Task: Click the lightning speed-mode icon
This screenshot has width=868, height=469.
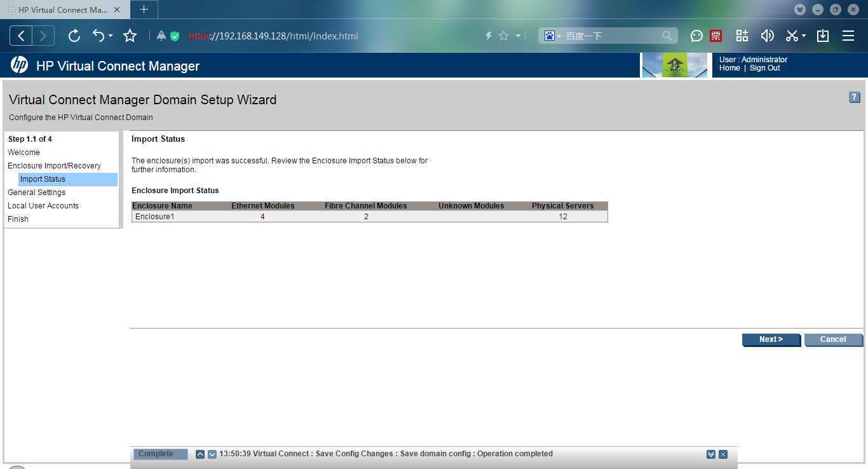Action: pyautogui.click(x=489, y=36)
